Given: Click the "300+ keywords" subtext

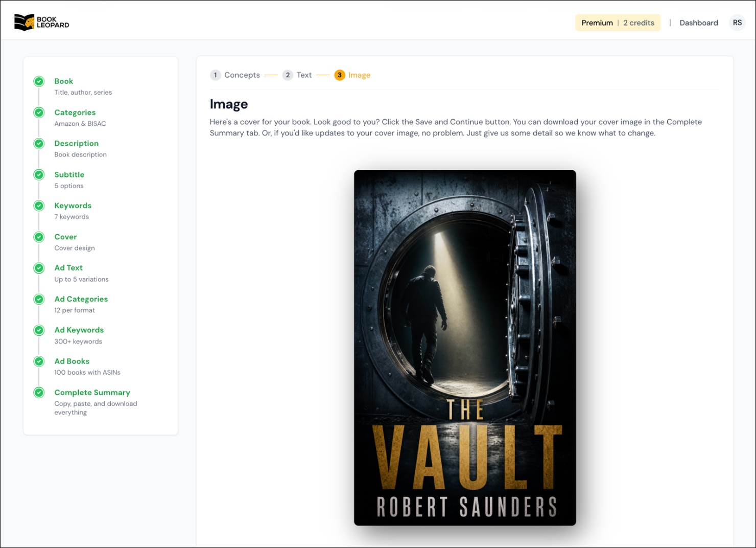Looking at the screenshot, I should click(x=78, y=341).
